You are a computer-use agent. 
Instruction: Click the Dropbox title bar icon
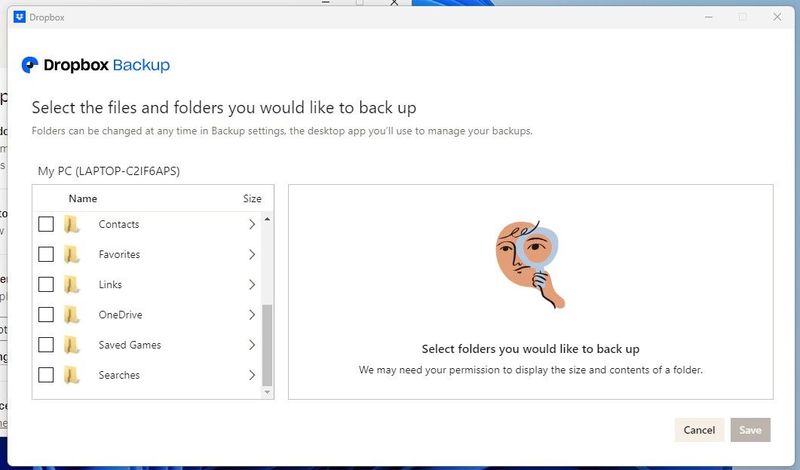coord(19,17)
